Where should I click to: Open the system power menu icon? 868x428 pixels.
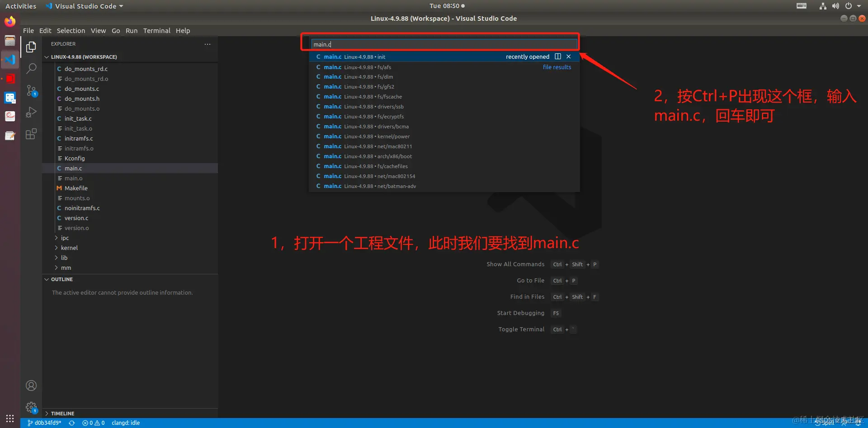(849, 6)
